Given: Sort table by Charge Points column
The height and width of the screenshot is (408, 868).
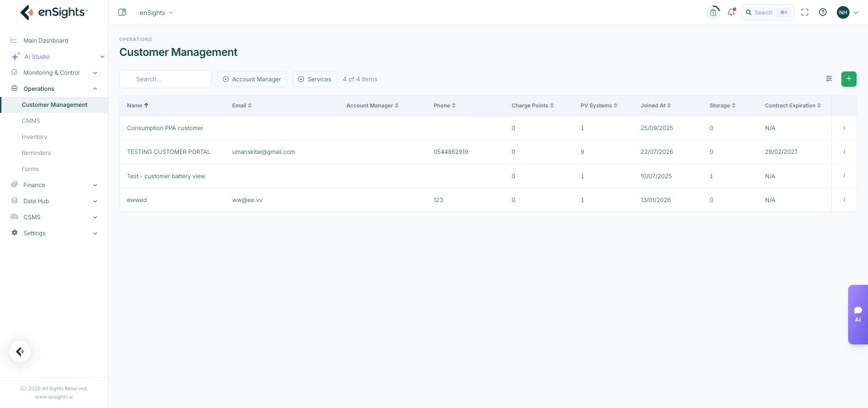Looking at the screenshot, I should point(533,105).
